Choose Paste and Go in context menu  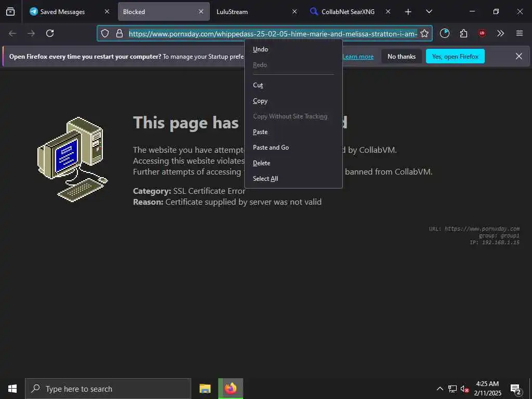point(294,148)
